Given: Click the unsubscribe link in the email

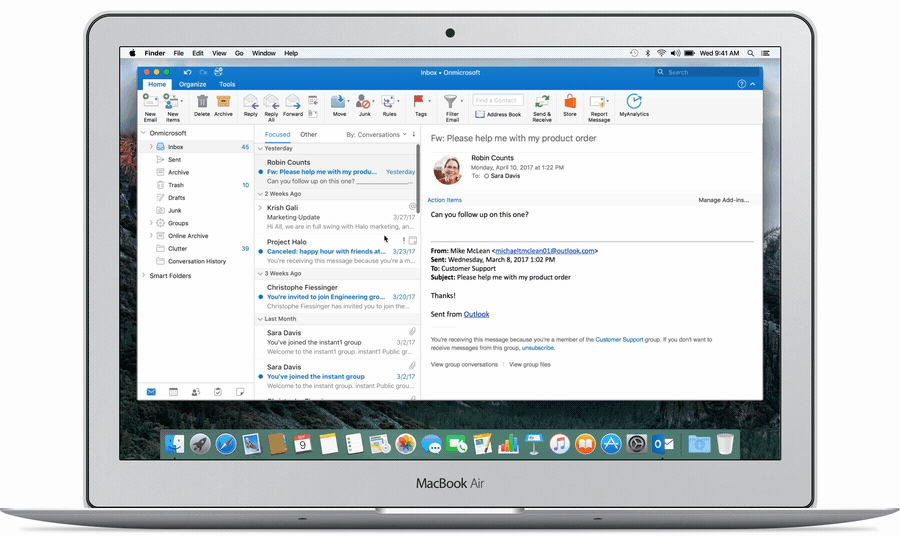Looking at the screenshot, I should coord(537,348).
